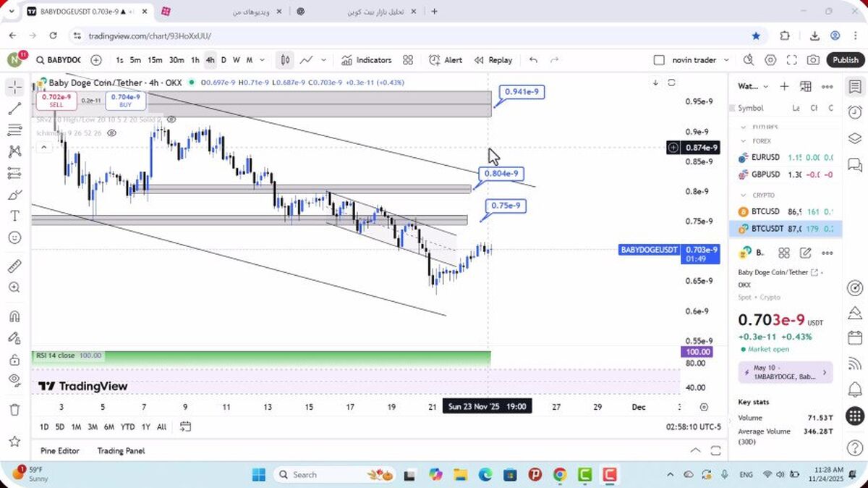This screenshot has height=488, width=868.
Task: Open the Pine Editor tab
Action: click(60, 450)
